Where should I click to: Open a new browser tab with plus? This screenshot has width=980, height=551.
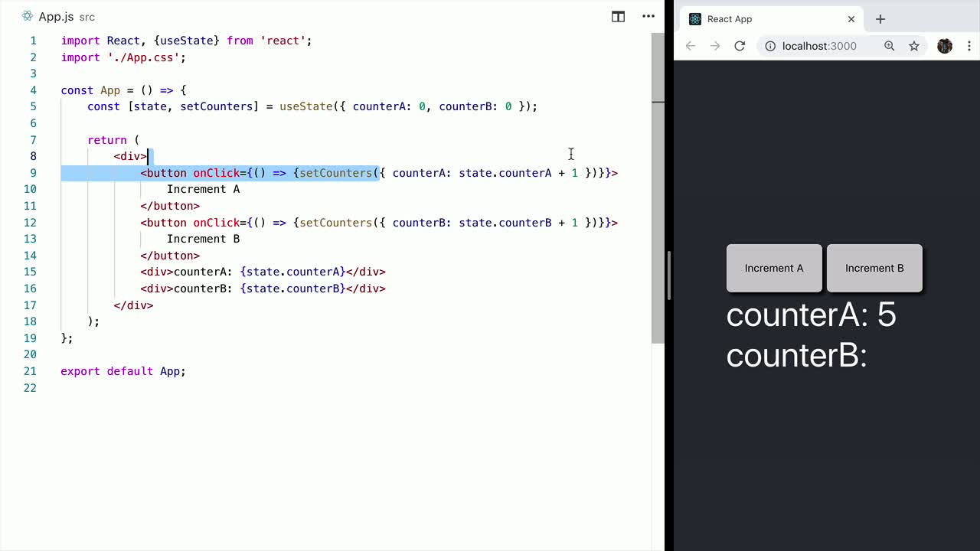click(880, 18)
